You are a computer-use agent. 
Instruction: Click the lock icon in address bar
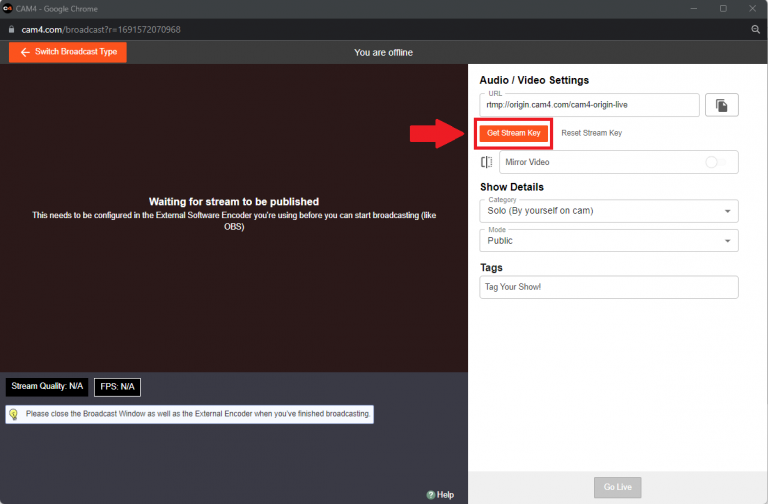[11, 29]
